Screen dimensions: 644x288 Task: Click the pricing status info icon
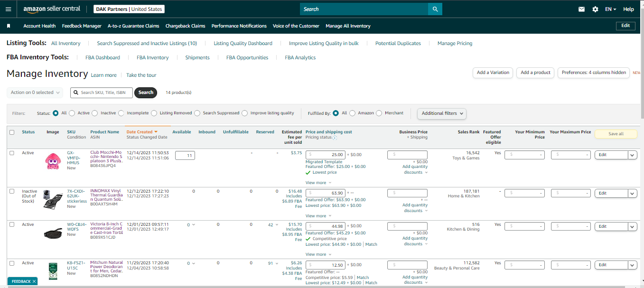click(335, 138)
